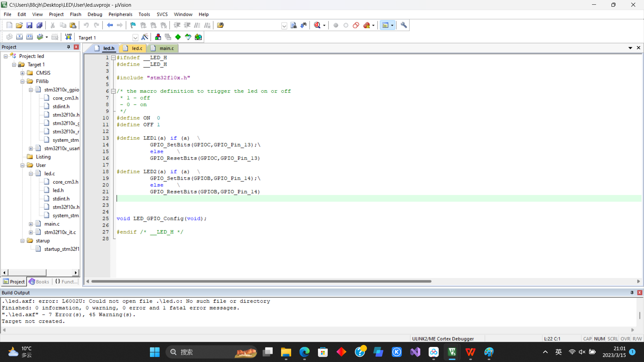This screenshot has height=362, width=644.
Task: Select the Listing folder
Action: [43, 157]
